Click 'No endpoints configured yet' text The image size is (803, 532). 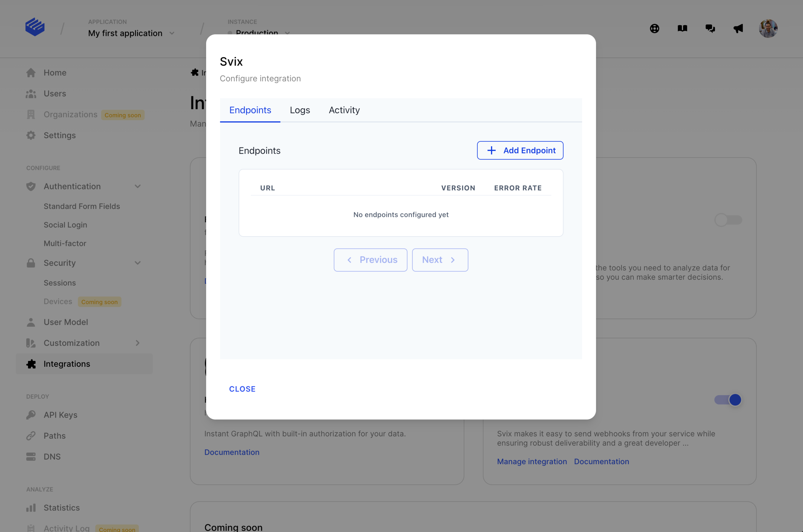(401, 215)
